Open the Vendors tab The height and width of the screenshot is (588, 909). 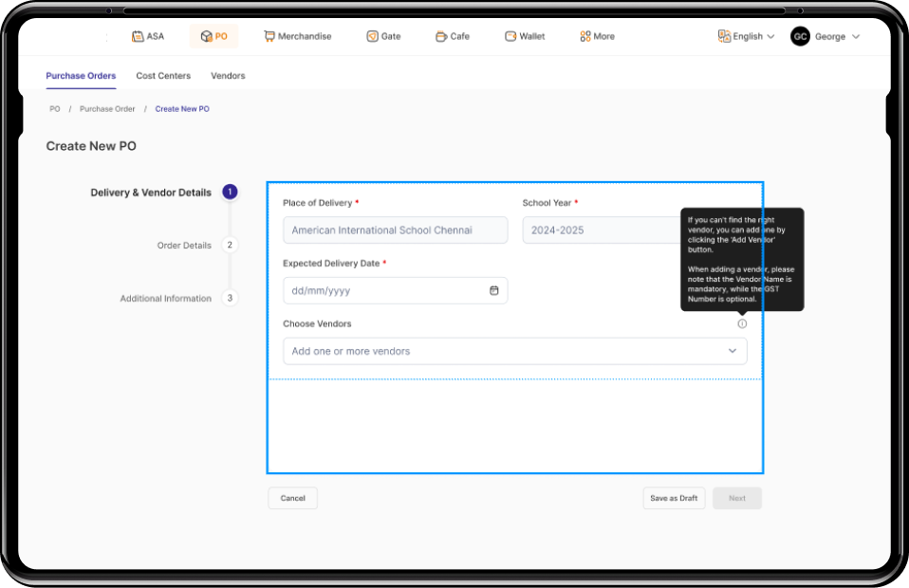(x=227, y=76)
